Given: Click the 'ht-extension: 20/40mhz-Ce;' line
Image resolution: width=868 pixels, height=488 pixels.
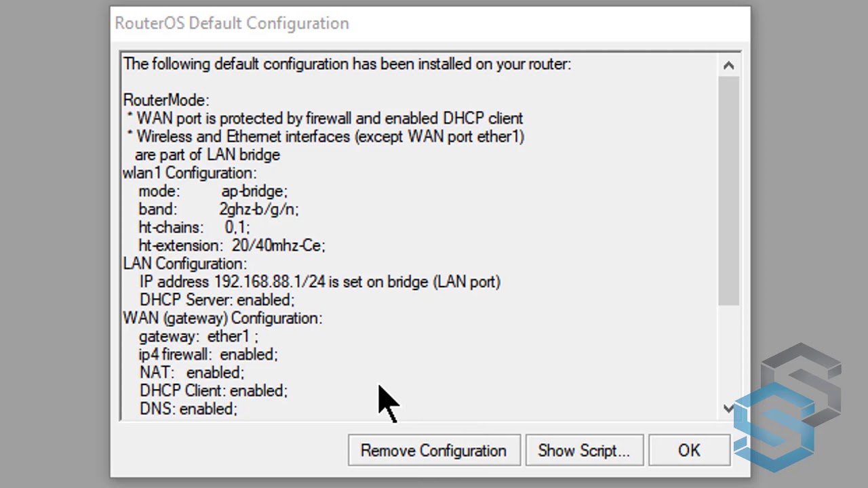Looking at the screenshot, I should point(232,245).
